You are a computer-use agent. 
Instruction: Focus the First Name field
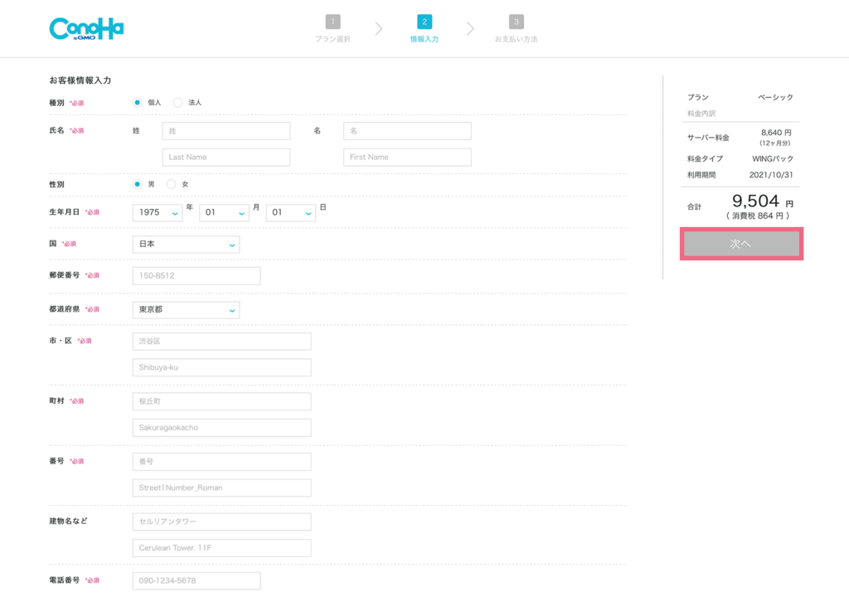[407, 157]
